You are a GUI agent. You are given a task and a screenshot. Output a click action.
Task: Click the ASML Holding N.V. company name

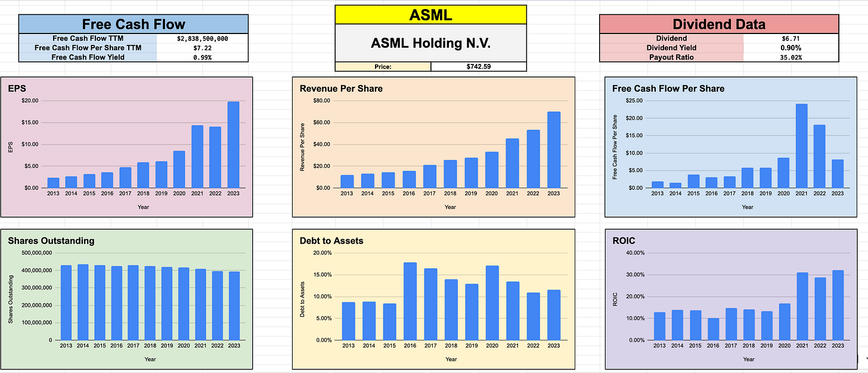pyautogui.click(x=430, y=43)
